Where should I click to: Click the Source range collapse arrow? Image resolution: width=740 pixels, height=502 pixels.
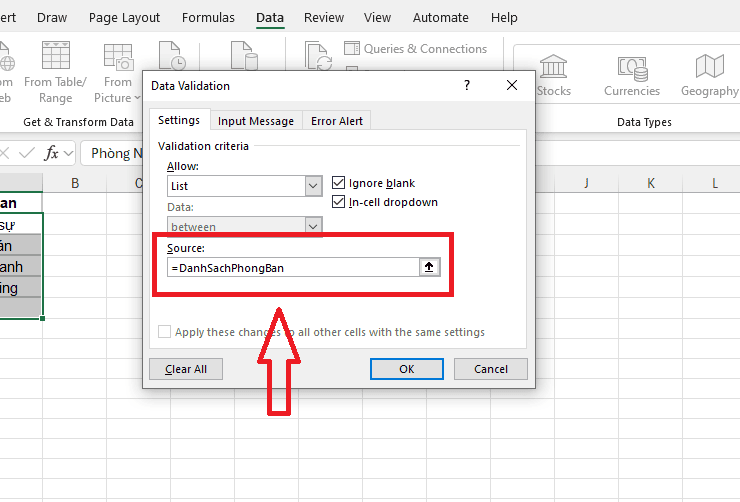coord(429,267)
